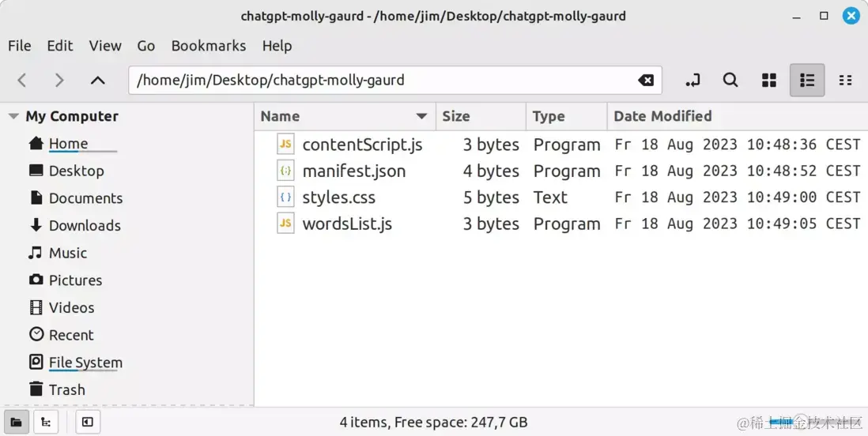
Task: Click the Text type of styles.css
Action: click(550, 197)
